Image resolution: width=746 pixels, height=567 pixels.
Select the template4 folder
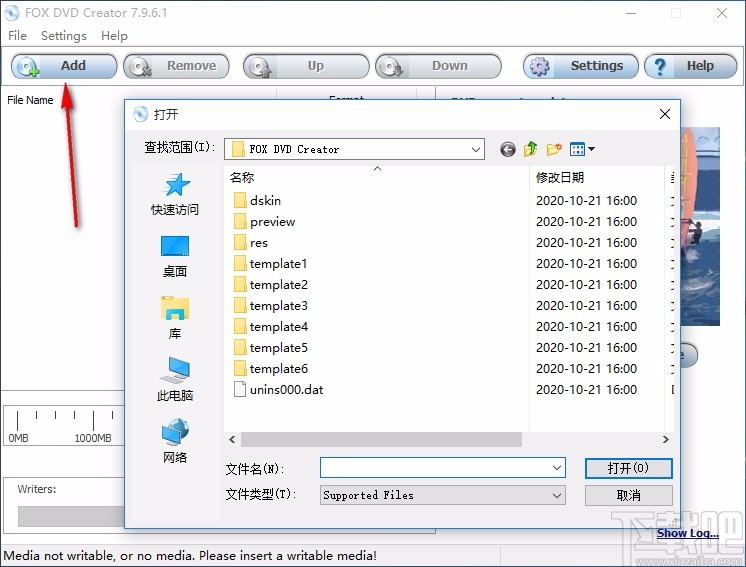[x=271, y=326]
